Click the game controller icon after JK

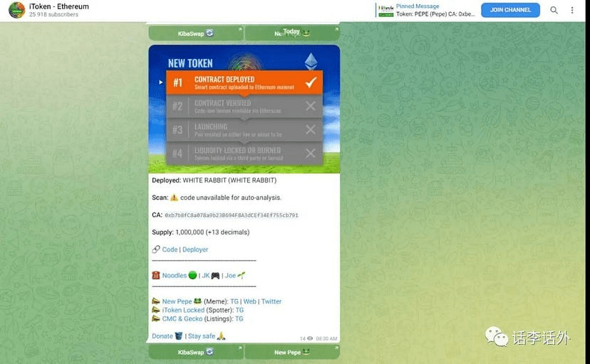(x=215, y=276)
